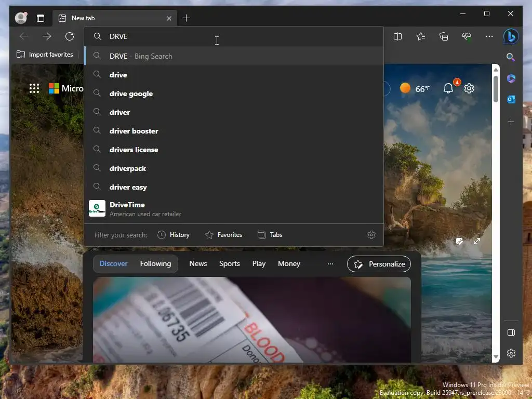Filter search by Tabs

[270, 235]
